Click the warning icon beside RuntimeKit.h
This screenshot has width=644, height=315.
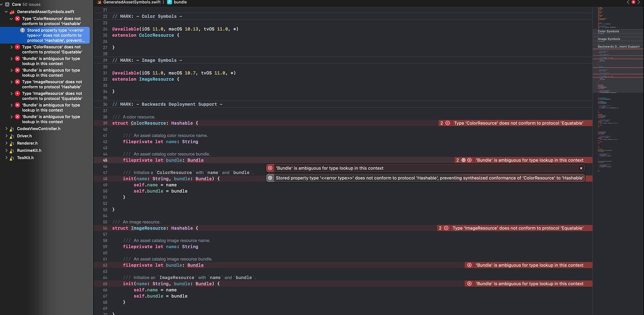(x=12, y=150)
